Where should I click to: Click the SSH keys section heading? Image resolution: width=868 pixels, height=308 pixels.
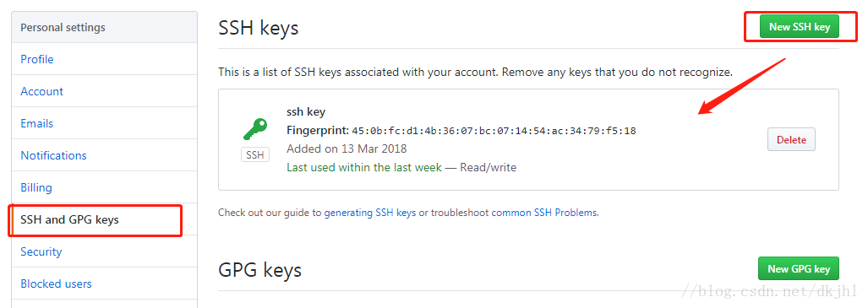259,28
